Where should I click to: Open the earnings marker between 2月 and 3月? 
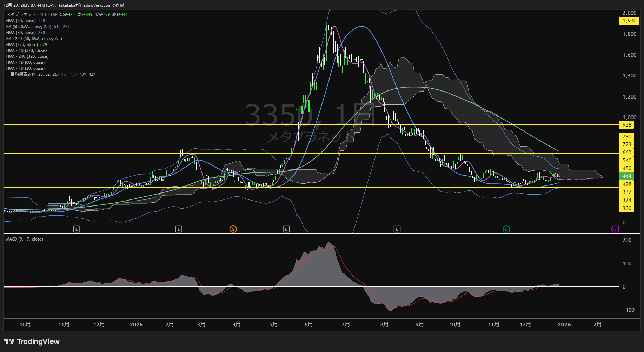[179, 229]
